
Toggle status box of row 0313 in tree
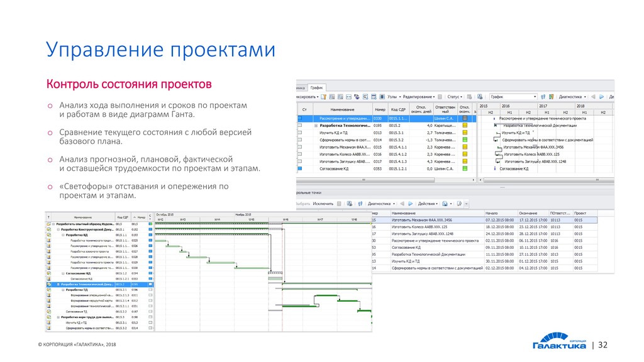(150, 322)
